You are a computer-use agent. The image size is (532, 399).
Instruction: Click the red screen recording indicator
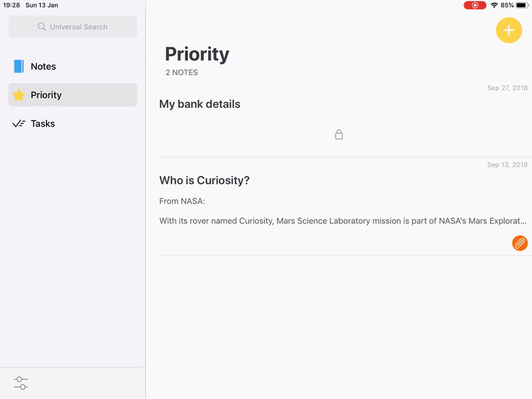click(x=475, y=5)
